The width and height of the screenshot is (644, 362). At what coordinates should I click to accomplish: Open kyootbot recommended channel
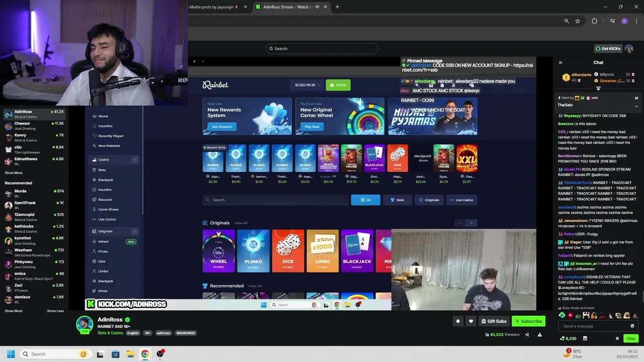pos(35,240)
